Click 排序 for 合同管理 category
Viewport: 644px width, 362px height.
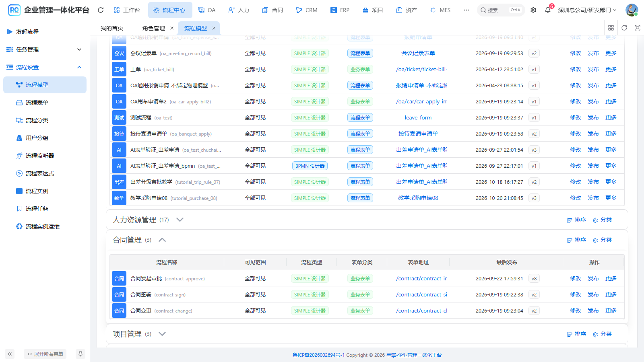(576, 240)
